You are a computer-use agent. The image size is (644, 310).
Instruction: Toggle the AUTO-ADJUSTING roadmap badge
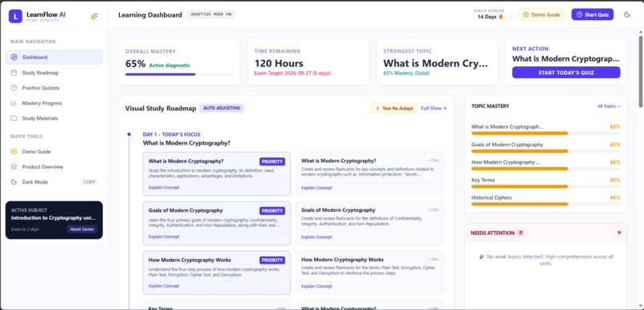click(221, 109)
